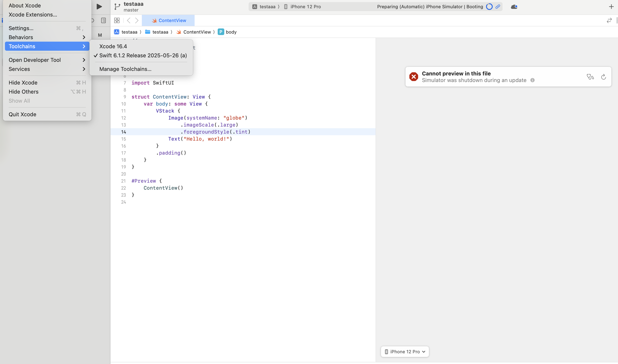Click line number 21 in gutter
Image resolution: width=618 pixels, height=364 pixels.
pyautogui.click(x=123, y=181)
